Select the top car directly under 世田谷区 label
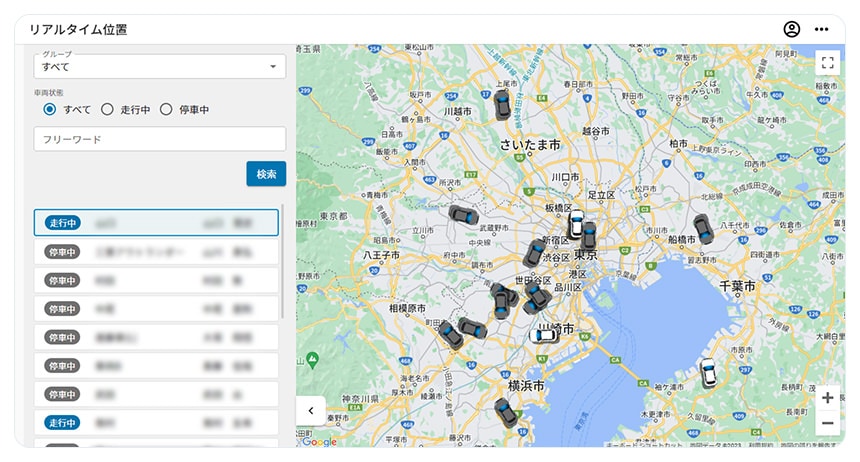The width and height of the screenshot is (860, 462). pos(538,293)
